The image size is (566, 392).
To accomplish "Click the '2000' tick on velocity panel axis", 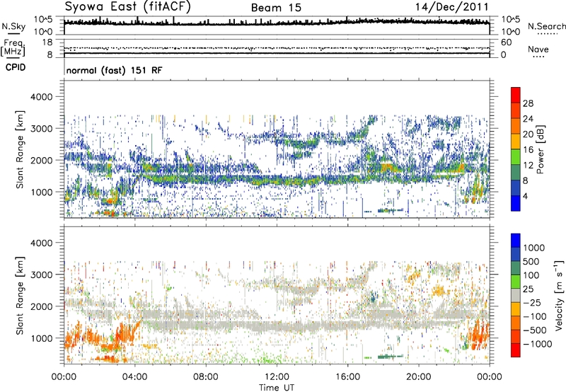I will (41, 306).
